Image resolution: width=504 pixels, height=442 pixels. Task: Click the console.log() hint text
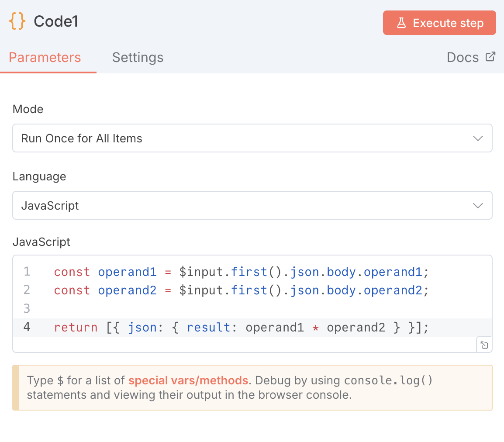(x=388, y=380)
